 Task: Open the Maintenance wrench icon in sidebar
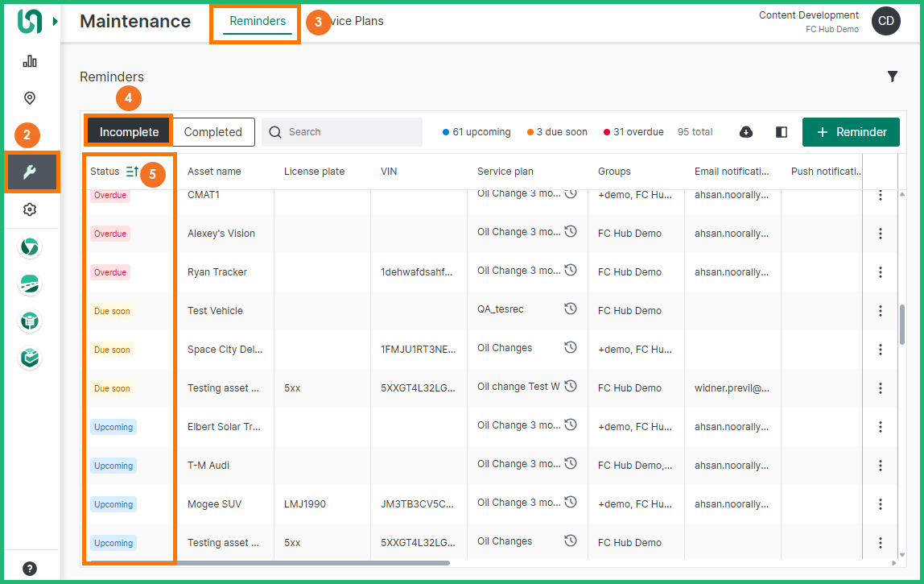30,172
